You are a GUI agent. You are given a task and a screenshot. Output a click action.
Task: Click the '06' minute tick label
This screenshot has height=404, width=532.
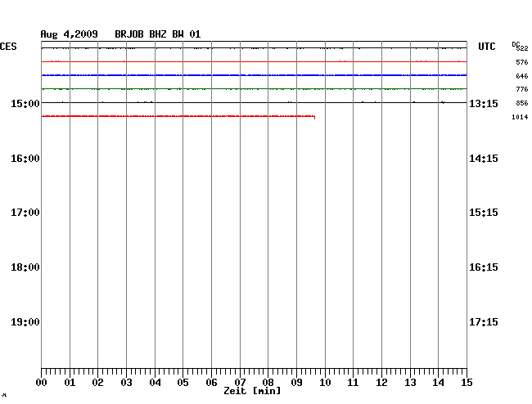tap(211, 383)
